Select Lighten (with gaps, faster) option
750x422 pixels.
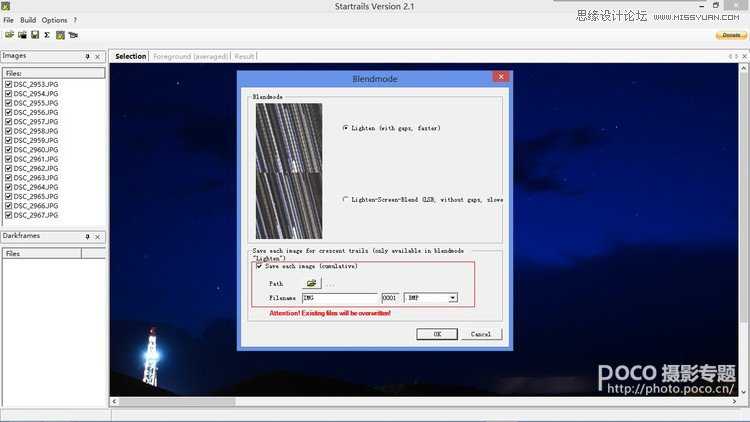click(x=346, y=128)
